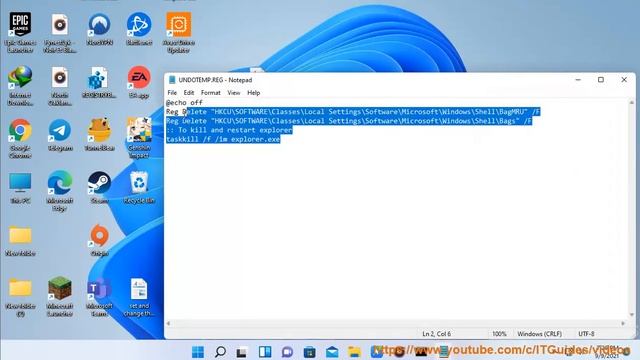Open the Battle.net desktop shortcut
Screen dimensions: 640x360
139,29
